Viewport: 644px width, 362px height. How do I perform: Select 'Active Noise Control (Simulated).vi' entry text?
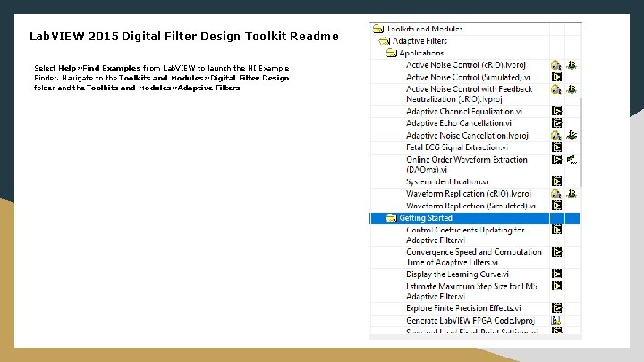click(x=468, y=77)
